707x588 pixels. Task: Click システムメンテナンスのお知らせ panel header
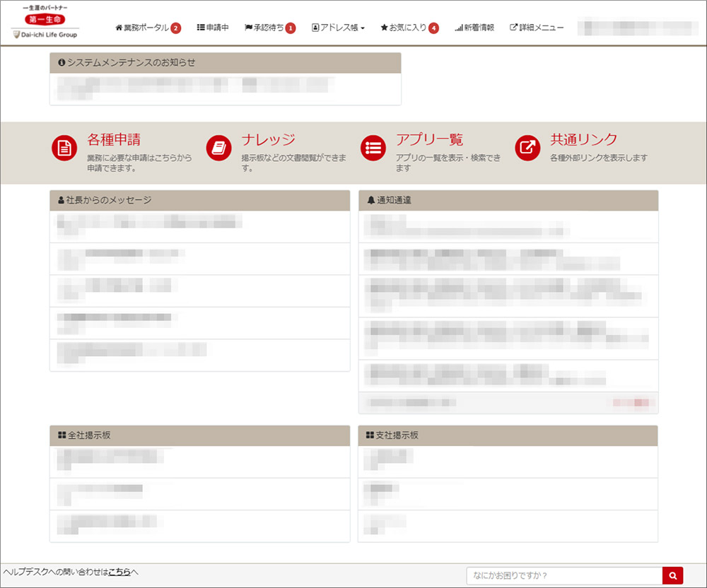(x=226, y=63)
